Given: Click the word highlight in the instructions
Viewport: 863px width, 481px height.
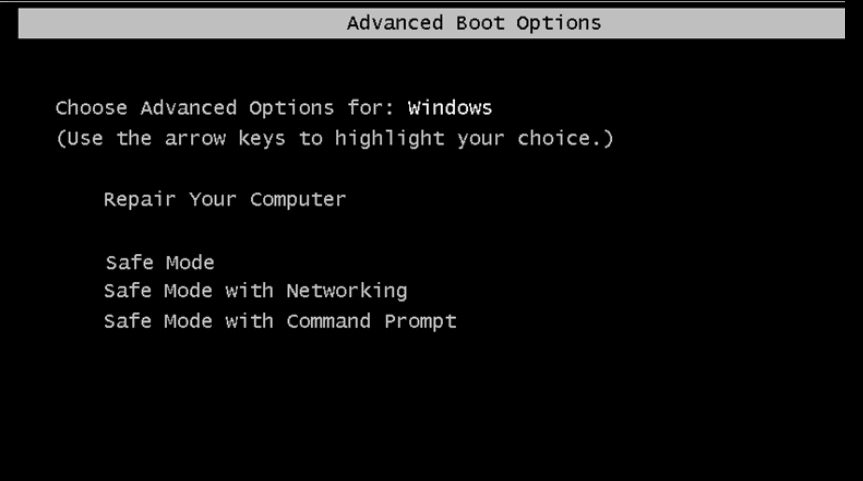Looking at the screenshot, I should [x=390, y=139].
